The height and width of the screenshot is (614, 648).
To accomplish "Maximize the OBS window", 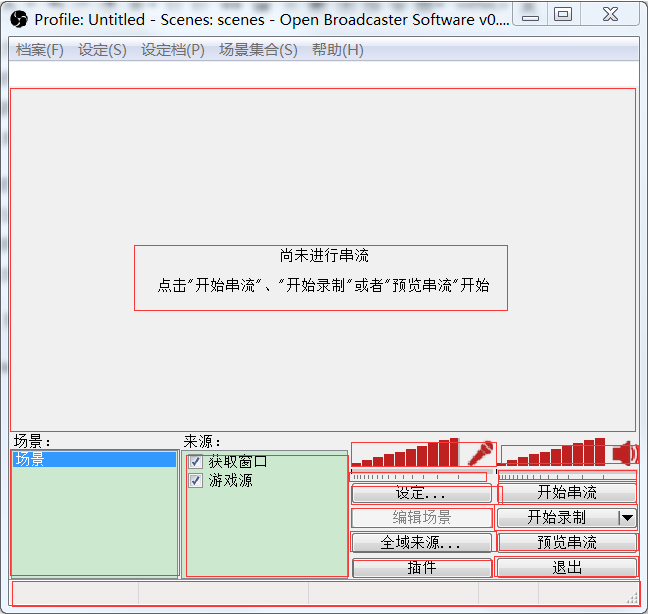I will [563, 15].
